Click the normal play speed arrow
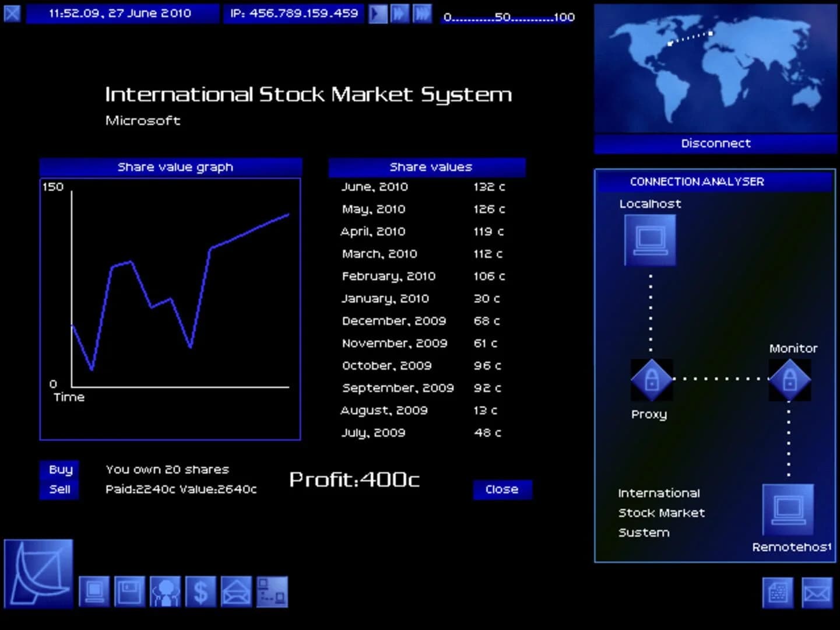This screenshot has width=840, height=630. (x=377, y=13)
